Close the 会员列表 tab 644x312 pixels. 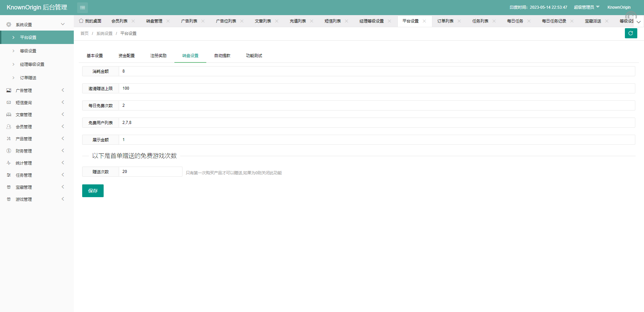point(133,21)
